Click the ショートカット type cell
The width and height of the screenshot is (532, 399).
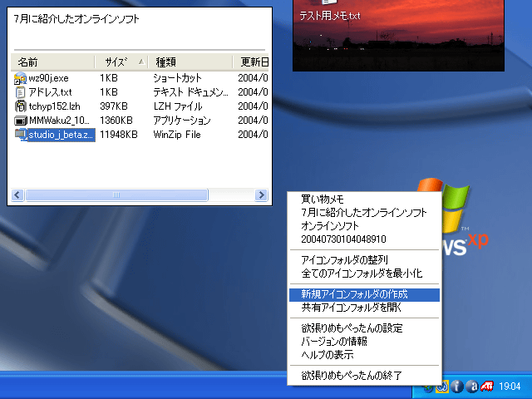pos(177,78)
